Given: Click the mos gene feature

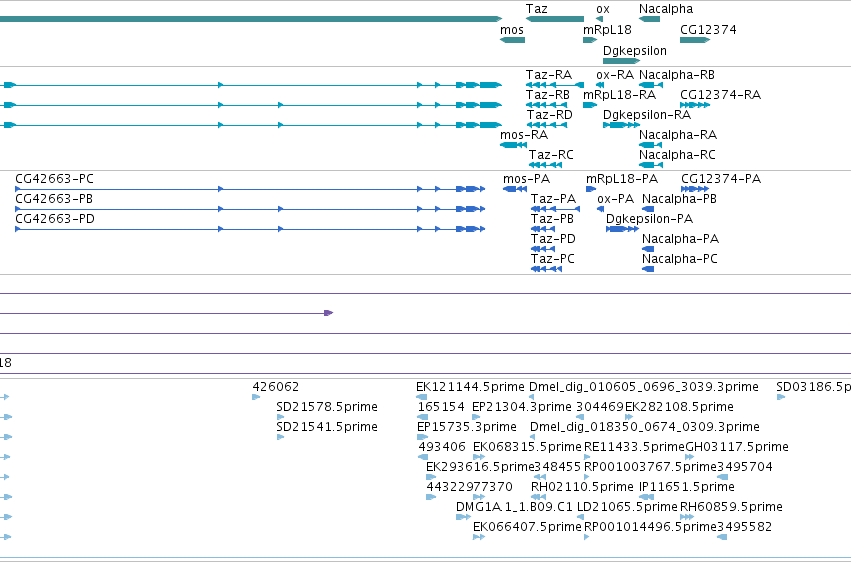Looking at the screenshot, I should 512,40.
